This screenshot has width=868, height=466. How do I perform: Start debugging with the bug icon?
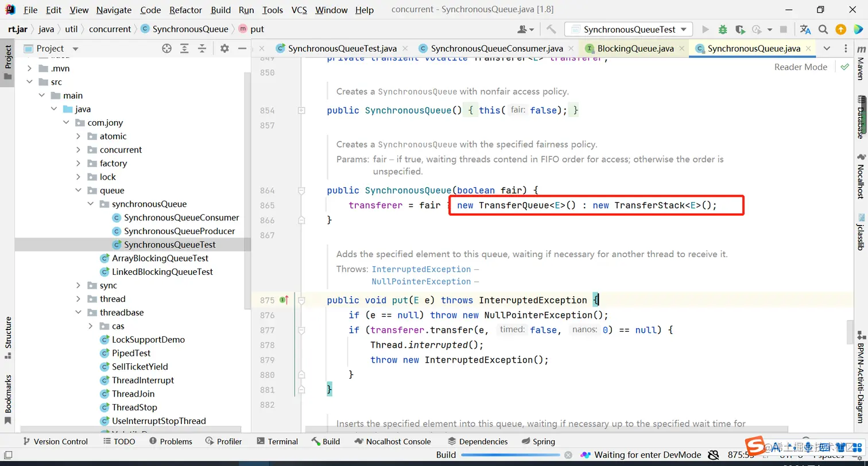coord(723,29)
